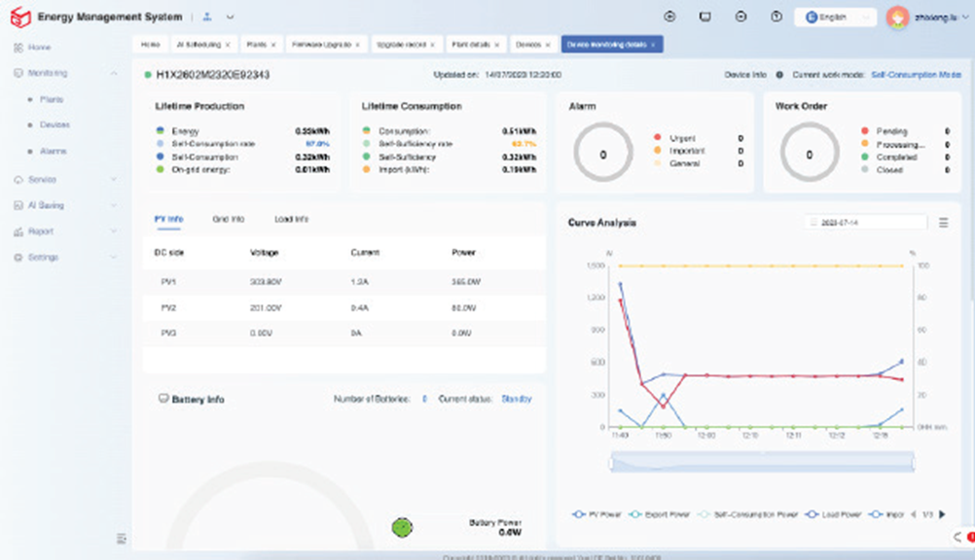This screenshot has width=975, height=560.
Task: Click the Energy Management System logo
Action: (x=20, y=17)
